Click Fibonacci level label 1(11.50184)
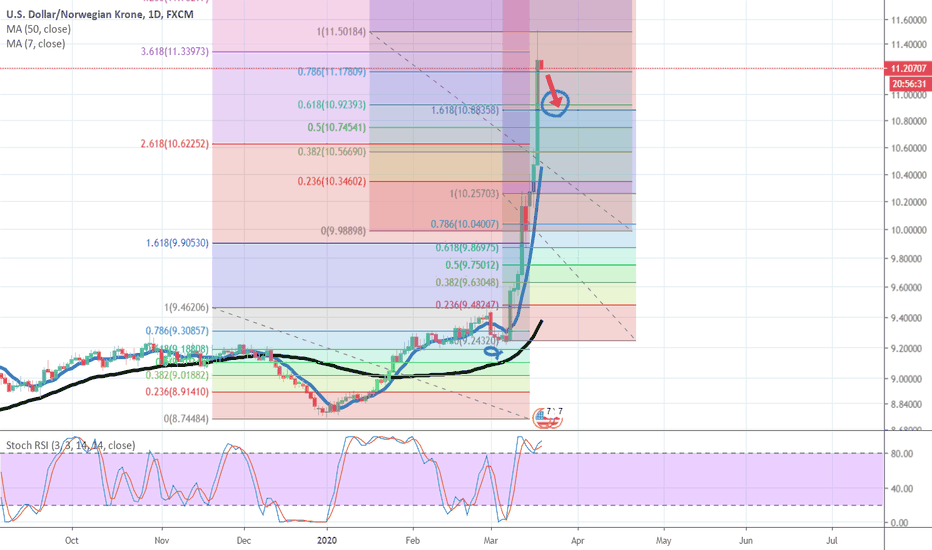 341,32
